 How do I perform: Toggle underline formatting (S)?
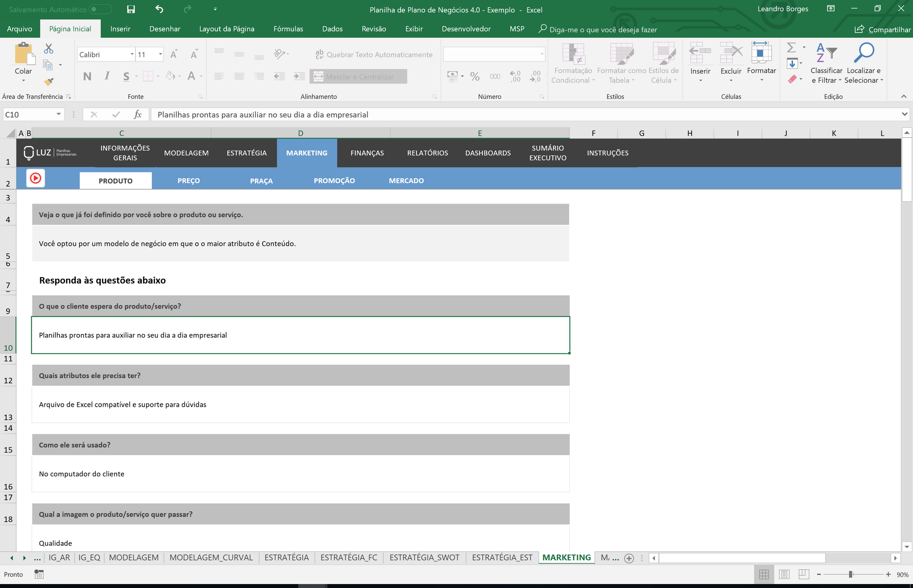pos(126,76)
